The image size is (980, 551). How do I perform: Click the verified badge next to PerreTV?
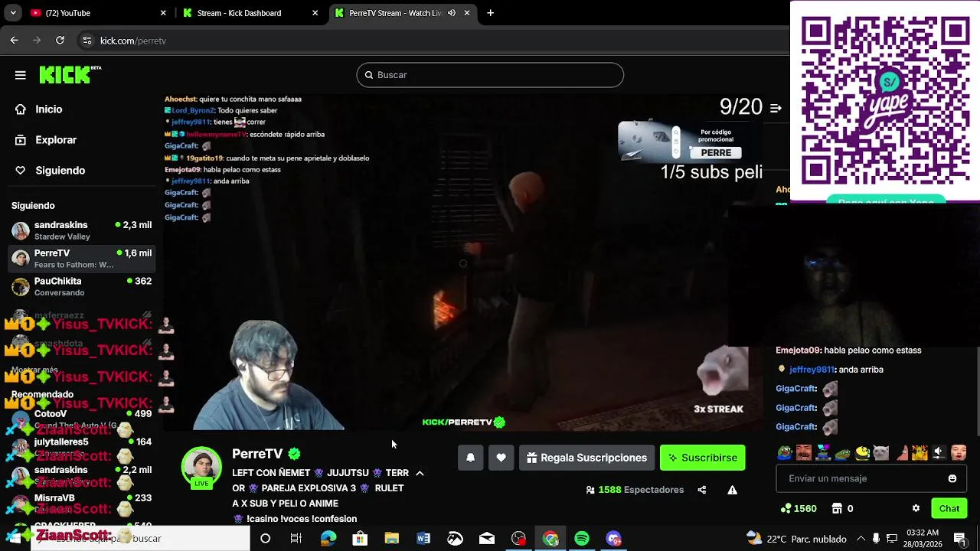click(x=294, y=454)
